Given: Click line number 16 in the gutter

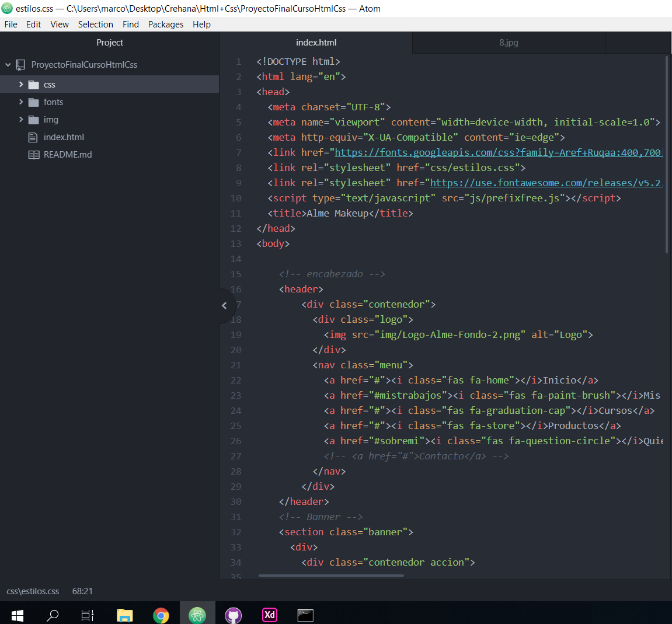Looking at the screenshot, I should tap(236, 290).
